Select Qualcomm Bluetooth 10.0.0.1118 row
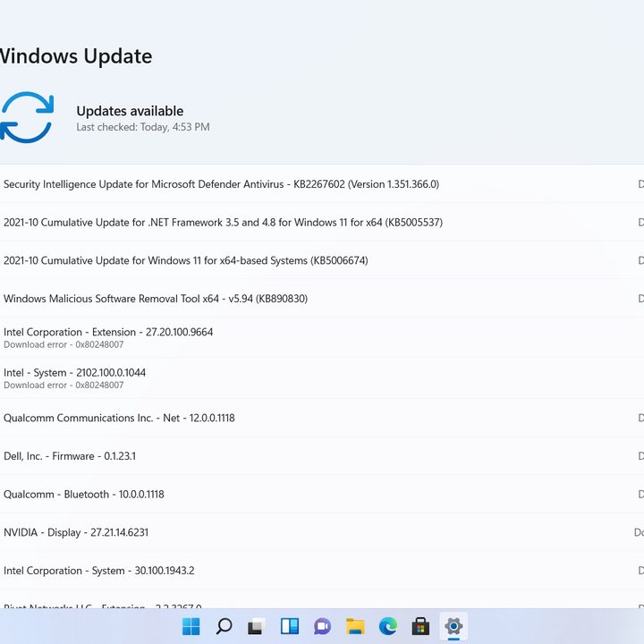Image resolution: width=644 pixels, height=644 pixels. click(322, 494)
